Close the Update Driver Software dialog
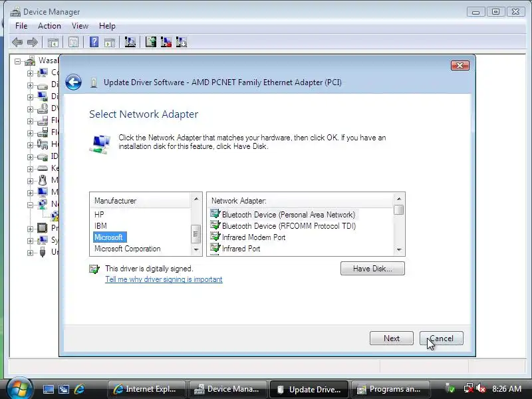This screenshot has width=532, height=399. [460, 65]
